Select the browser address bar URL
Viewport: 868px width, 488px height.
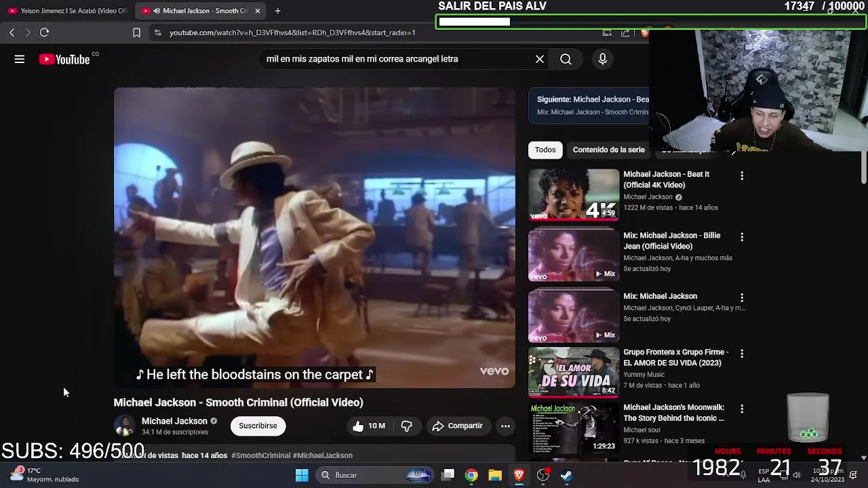[x=292, y=32]
